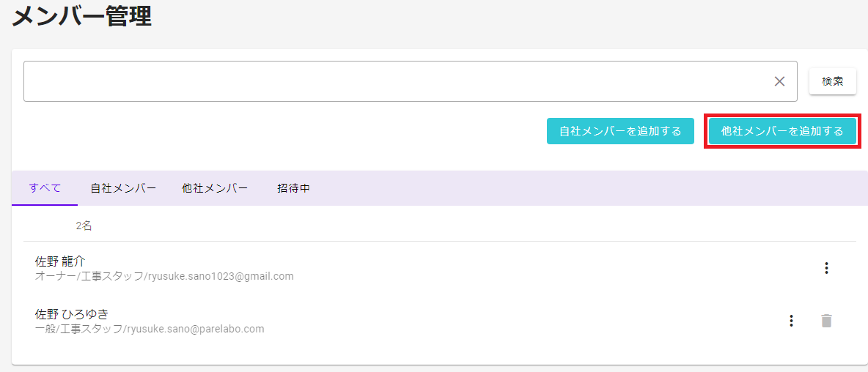Open the three-dot menu for 佐野 ひろゆき
The height and width of the screenshot is (372, 868).
point(791,321)
